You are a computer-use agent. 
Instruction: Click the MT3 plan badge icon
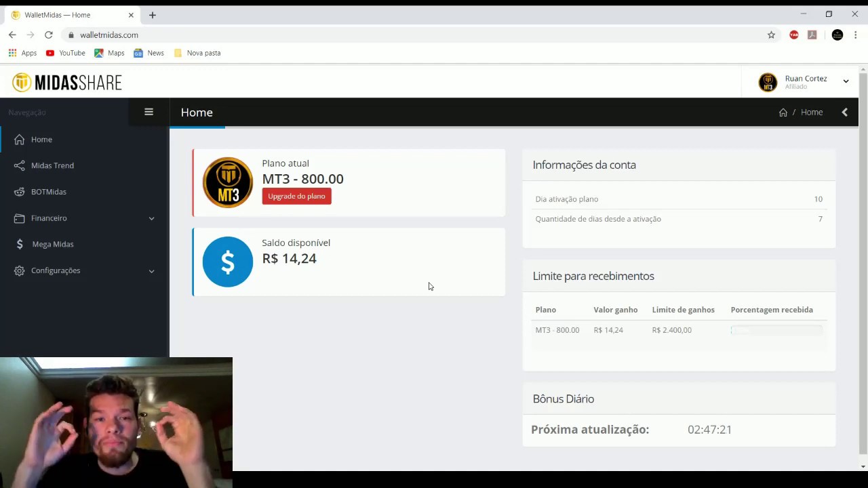click(228, 182)
